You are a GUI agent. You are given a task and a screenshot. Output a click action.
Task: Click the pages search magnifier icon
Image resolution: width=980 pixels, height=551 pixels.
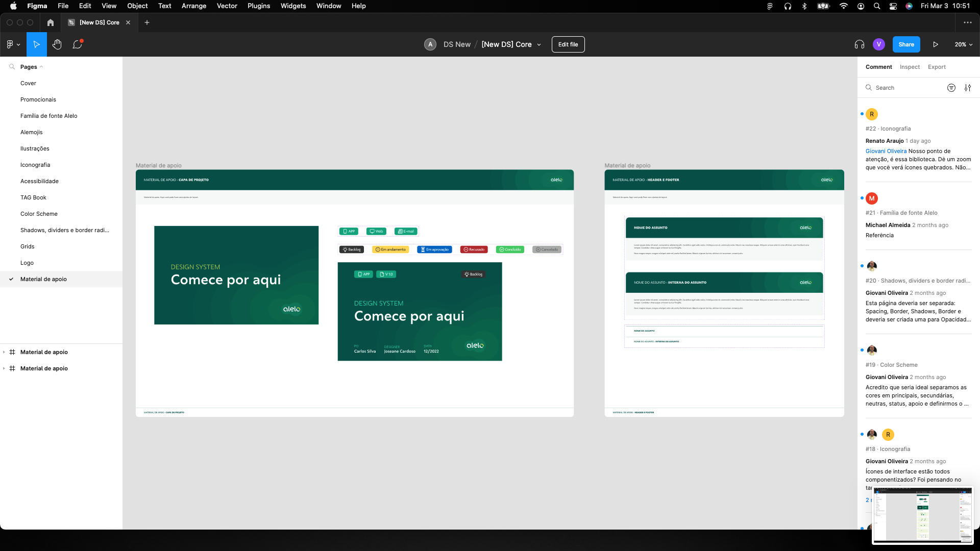pos(12,67)
